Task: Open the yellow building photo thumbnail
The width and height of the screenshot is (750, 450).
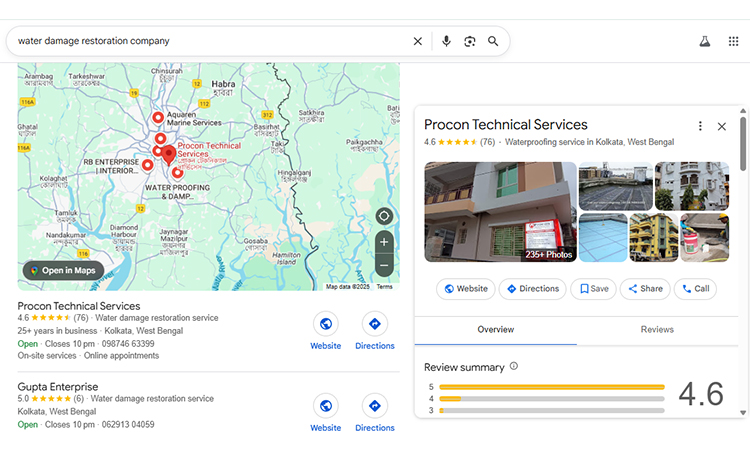Action: pyautogui.click(x=654, y=238)
